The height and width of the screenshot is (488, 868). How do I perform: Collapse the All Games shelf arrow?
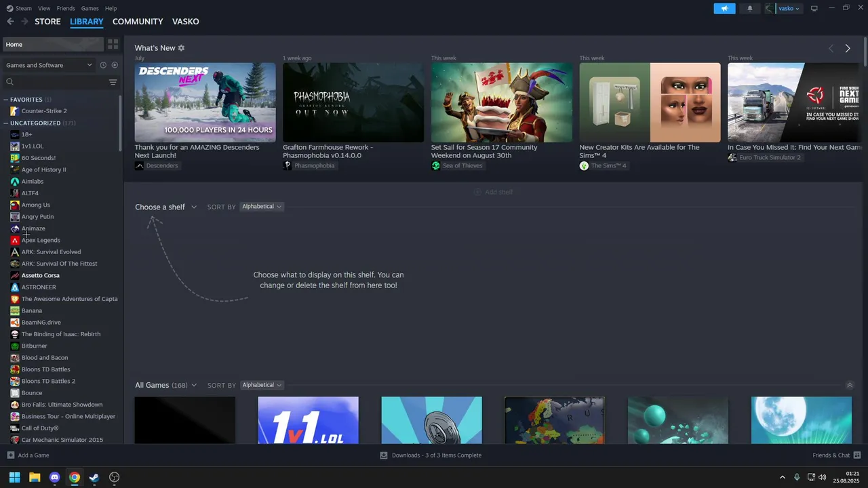pos(850,385)
